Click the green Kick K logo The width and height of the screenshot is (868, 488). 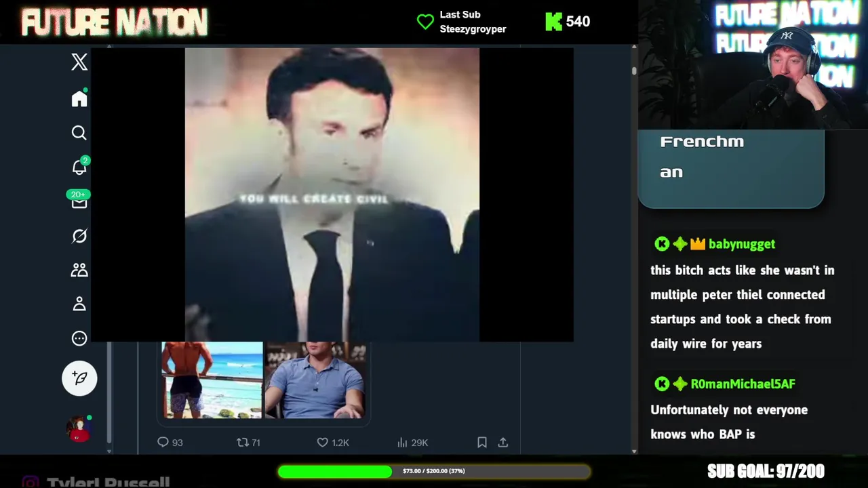click(553, 22)
